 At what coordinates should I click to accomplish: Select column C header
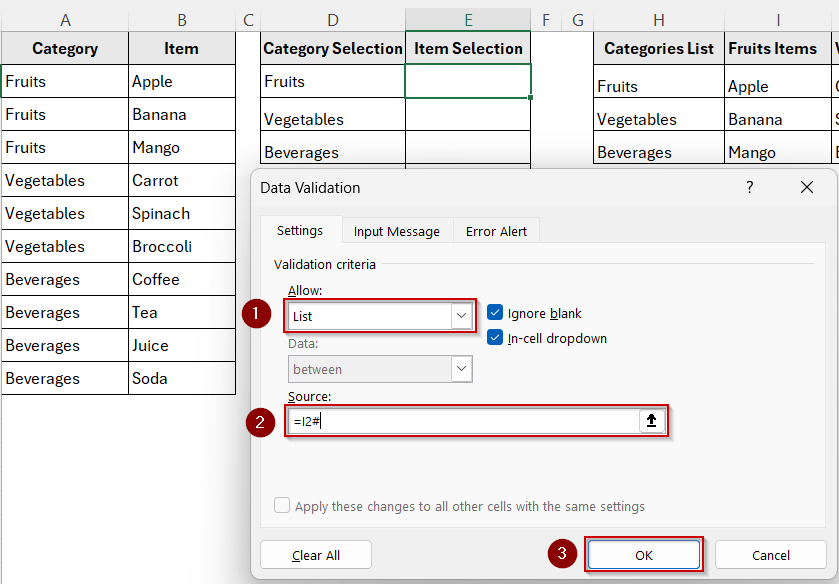(x=248, y=20)
